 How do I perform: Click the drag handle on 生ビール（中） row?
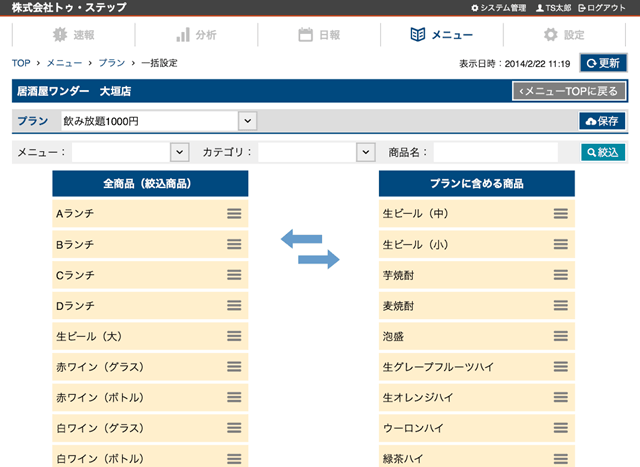[561, 213]
